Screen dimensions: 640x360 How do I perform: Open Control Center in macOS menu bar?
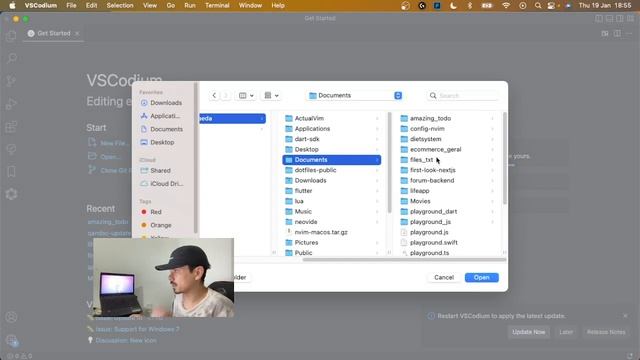(551, 6)
